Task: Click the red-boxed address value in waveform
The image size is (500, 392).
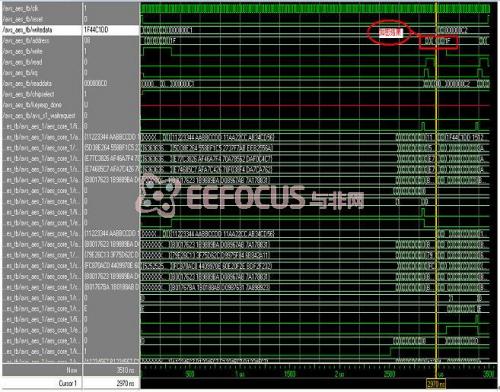Action: pos(439,42)
